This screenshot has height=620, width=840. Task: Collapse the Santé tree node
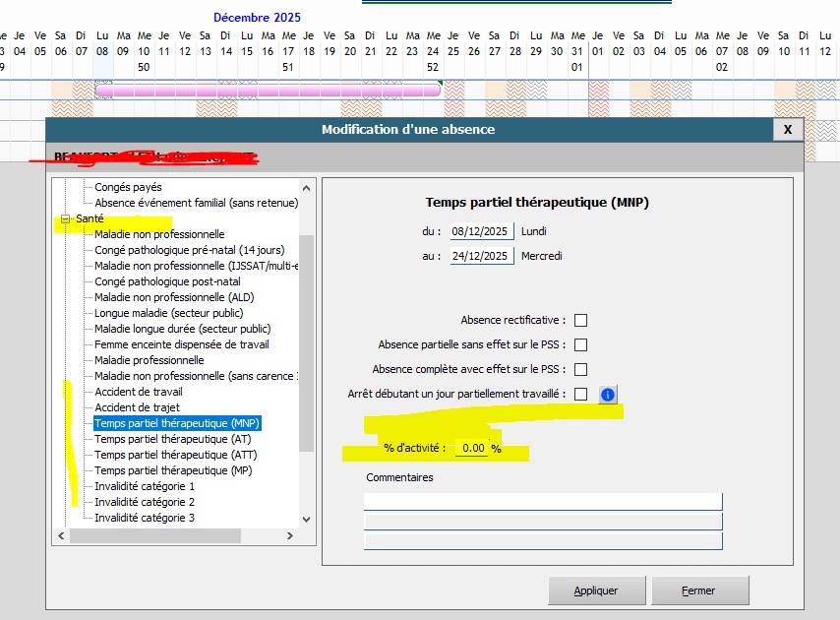[65, 218]
